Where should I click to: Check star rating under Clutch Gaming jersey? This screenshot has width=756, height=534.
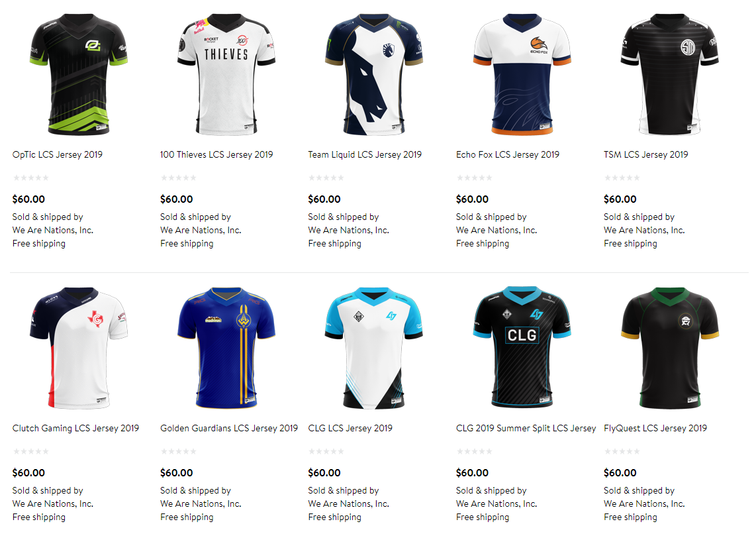tap(31, 451)
